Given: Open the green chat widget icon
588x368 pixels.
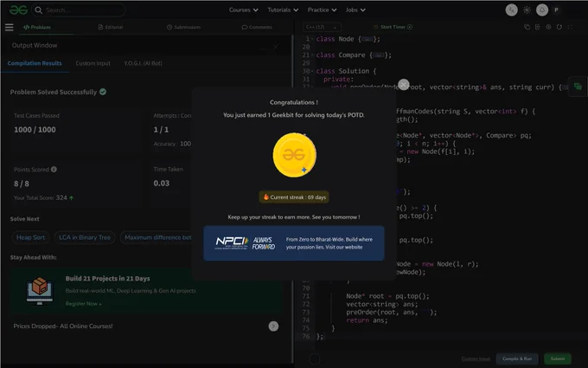Looking at the screenshot, I should point(578,87).
